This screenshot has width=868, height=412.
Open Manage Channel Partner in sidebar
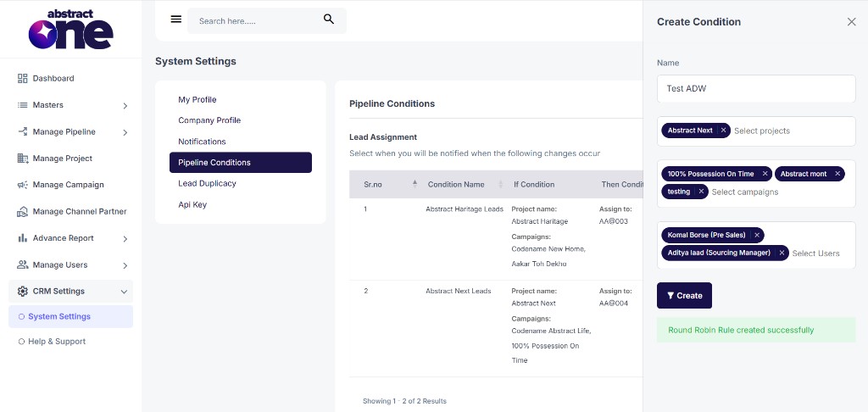(80, 212)
